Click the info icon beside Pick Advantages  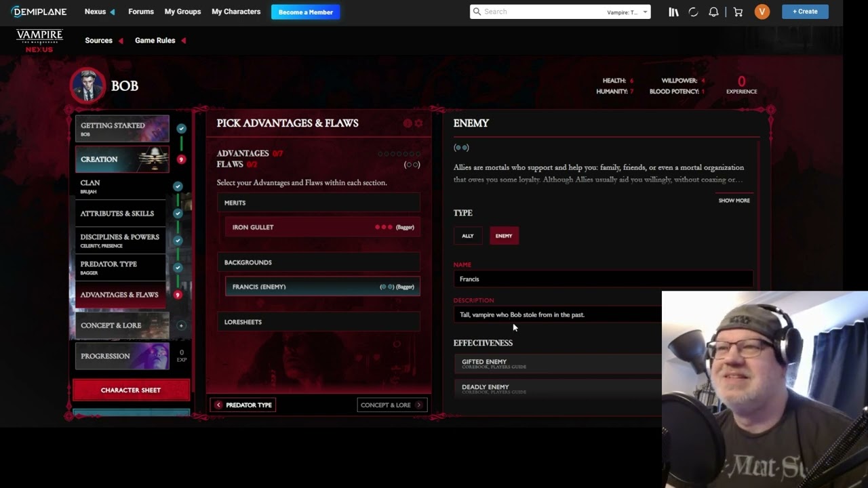coord(408,123)
